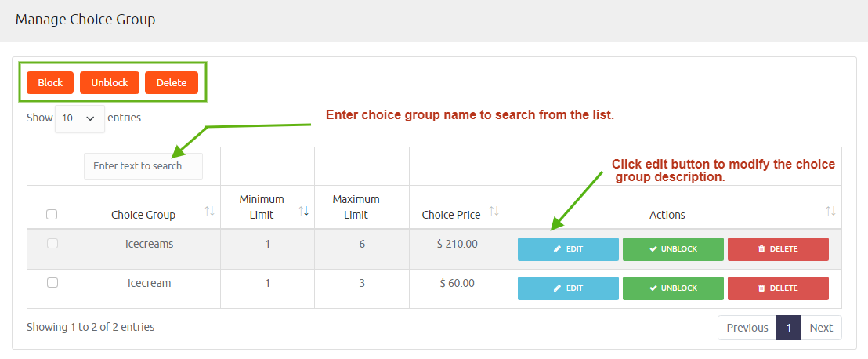The height and width of the screenshot is (359, 868).
Task: Go to the Previous page
Action: (x=747, y=328)
